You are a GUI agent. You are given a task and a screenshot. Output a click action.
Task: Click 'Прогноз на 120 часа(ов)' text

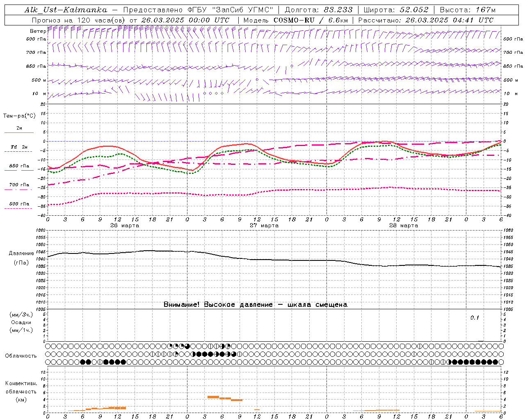tap(79, 20)
